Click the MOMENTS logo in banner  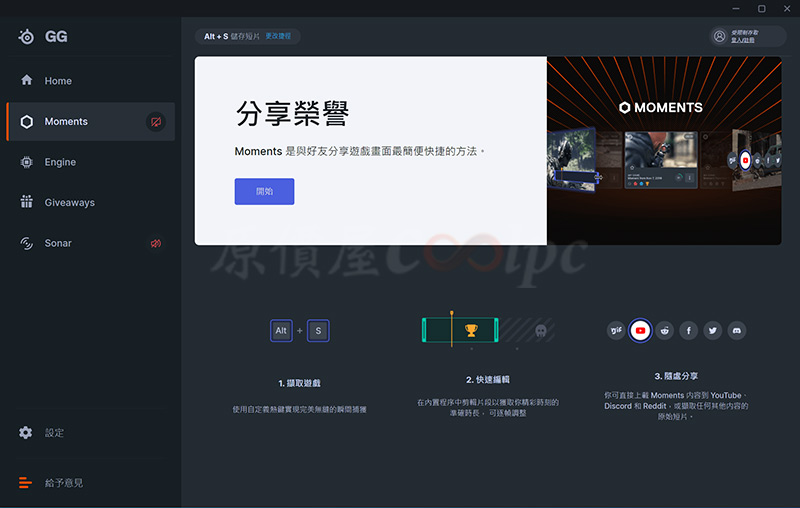tap(661, 108)
